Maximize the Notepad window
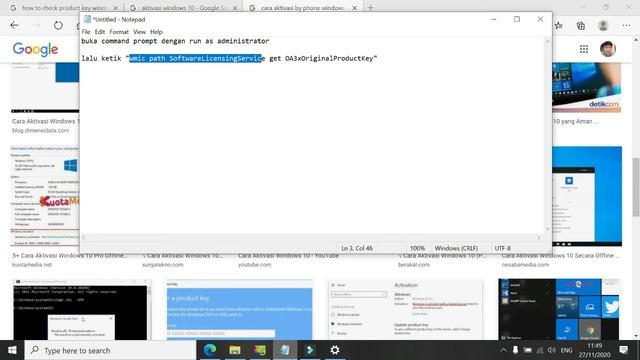The width and height of the screenshot is (640, 360). [517, 19]
